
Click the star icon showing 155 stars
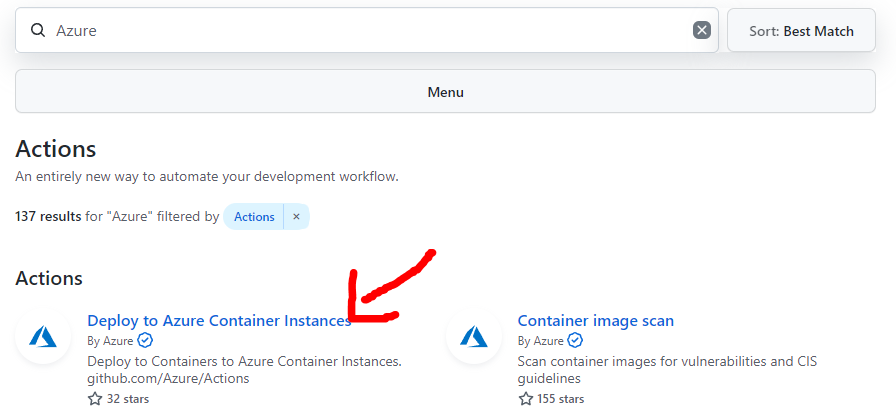(x=525, y=399)
